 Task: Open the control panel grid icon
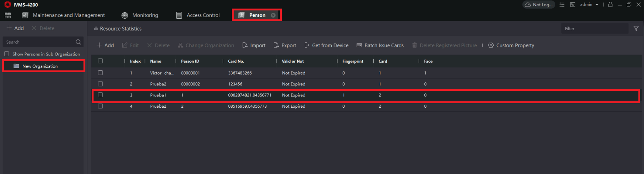pyautogui.click(x=8, y=15)
